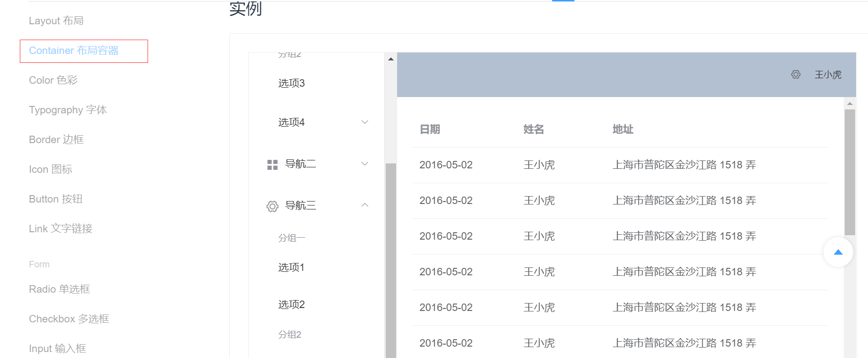Select menu item 选项4
Image resolution: width=868 pixels, height=358 pixels.
click(292, 122)
